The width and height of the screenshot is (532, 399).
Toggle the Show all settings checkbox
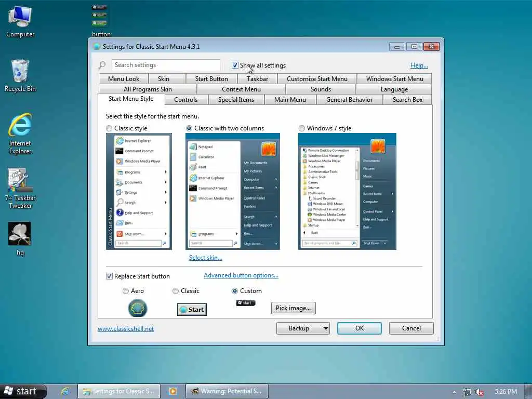(x=235, y=65)
